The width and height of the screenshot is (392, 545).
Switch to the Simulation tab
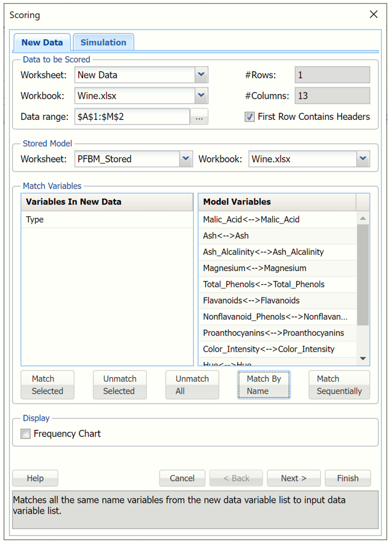(104, 42)
